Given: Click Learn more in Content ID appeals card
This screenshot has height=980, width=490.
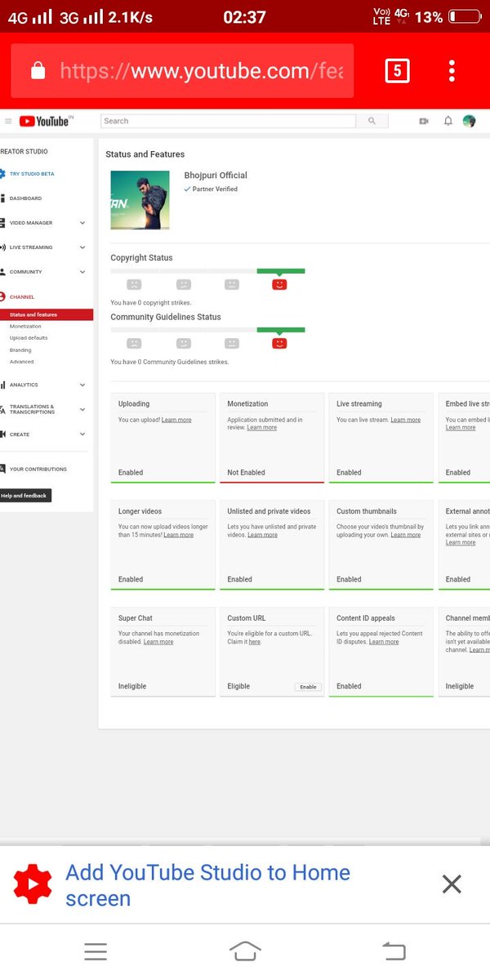Looking at the screenshot, I should coord(384,642).
